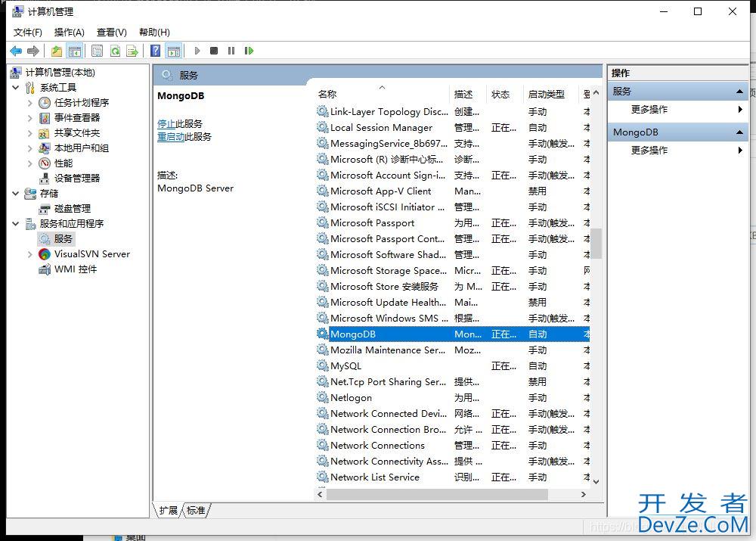The image size is (756, 541).
Task: Click the Stop Service square icon
Action: click(x=214, y=51)
